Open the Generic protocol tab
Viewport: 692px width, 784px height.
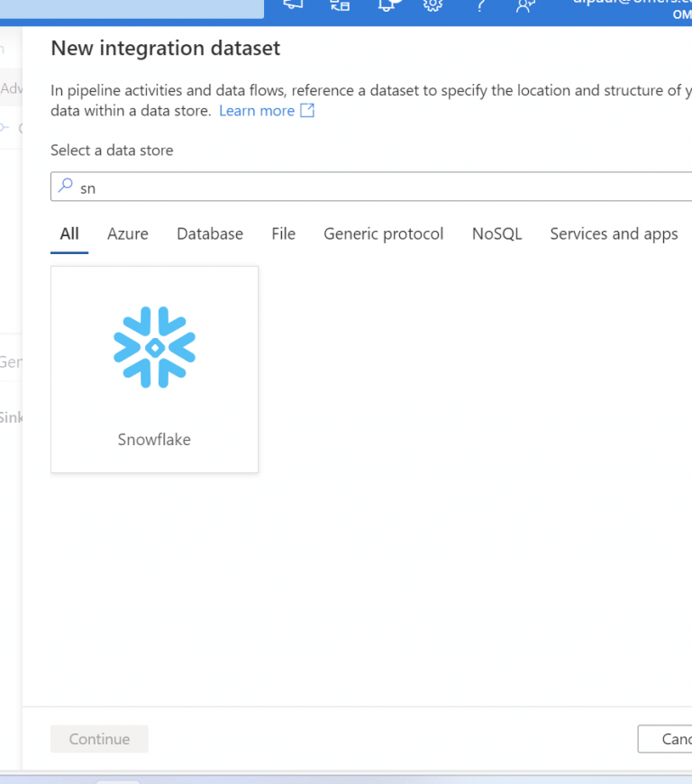[x=384, y=233]
